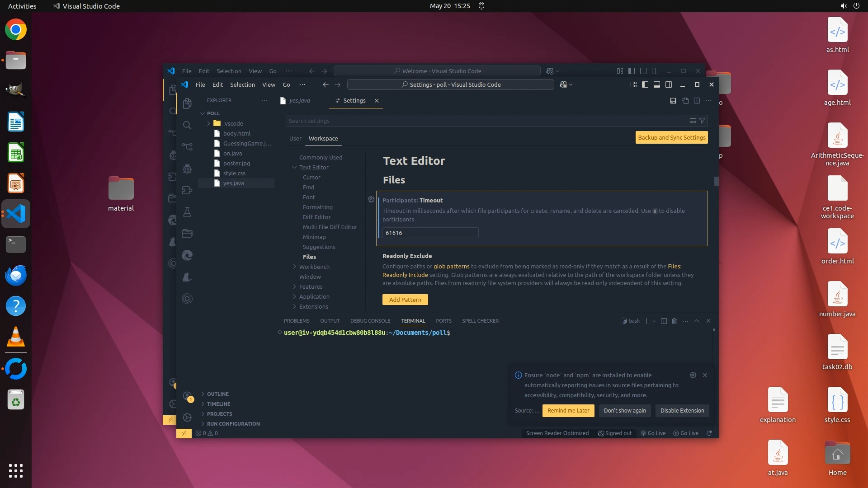Toggle the bottom panel layout icon
This screenshot has width=868, height=488.
coord(657,84)
